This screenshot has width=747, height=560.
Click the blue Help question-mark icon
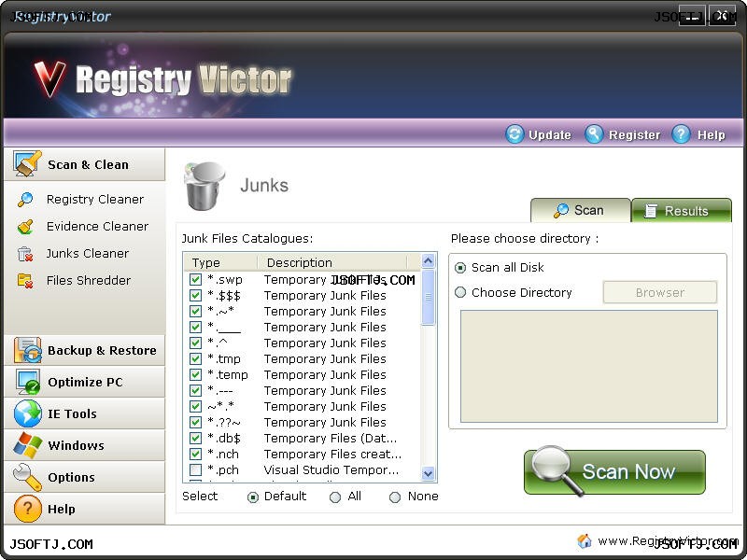click(x=681, y=134)
